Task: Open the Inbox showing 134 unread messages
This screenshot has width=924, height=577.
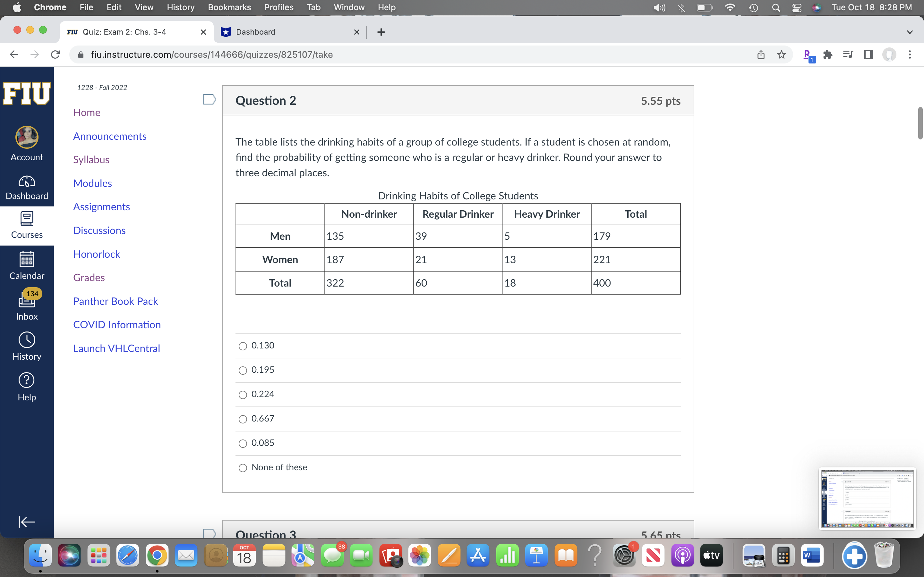Action: point(27,305)
